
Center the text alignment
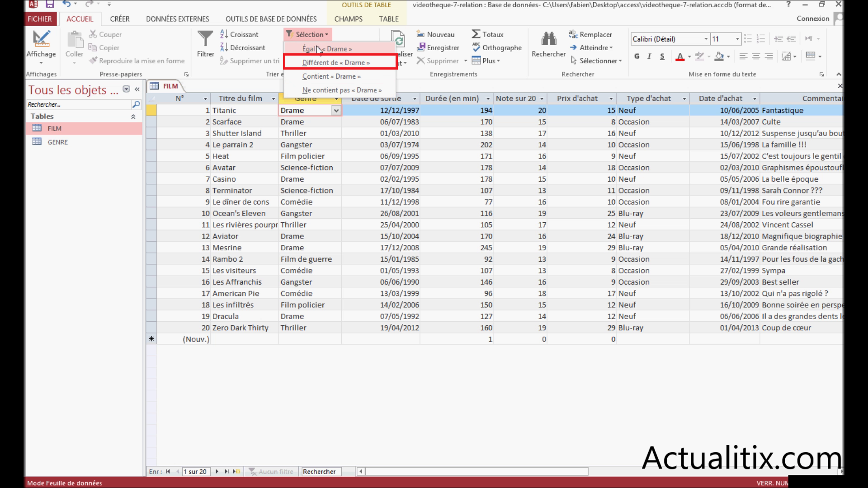pyautogui.click(x=756, y=56)
